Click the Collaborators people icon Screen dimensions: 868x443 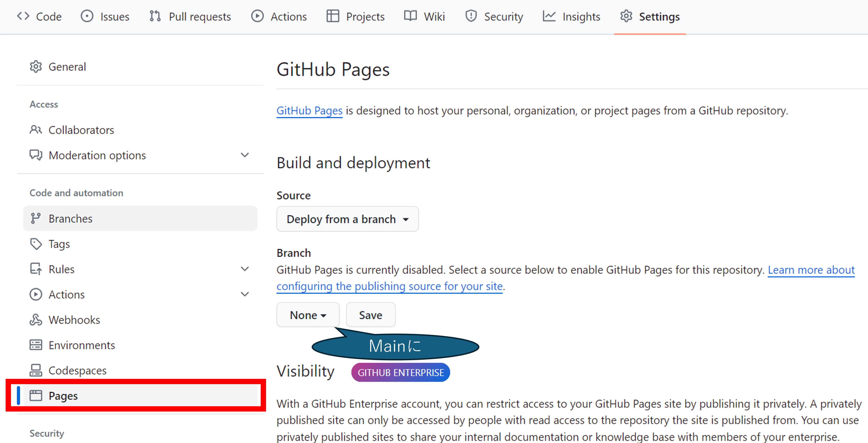[x=36, y=130]
